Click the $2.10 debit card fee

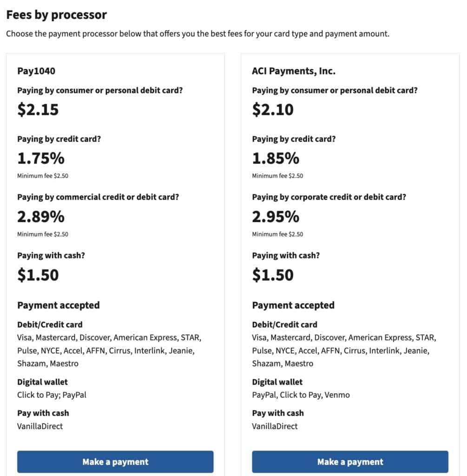tap(273, 109)
